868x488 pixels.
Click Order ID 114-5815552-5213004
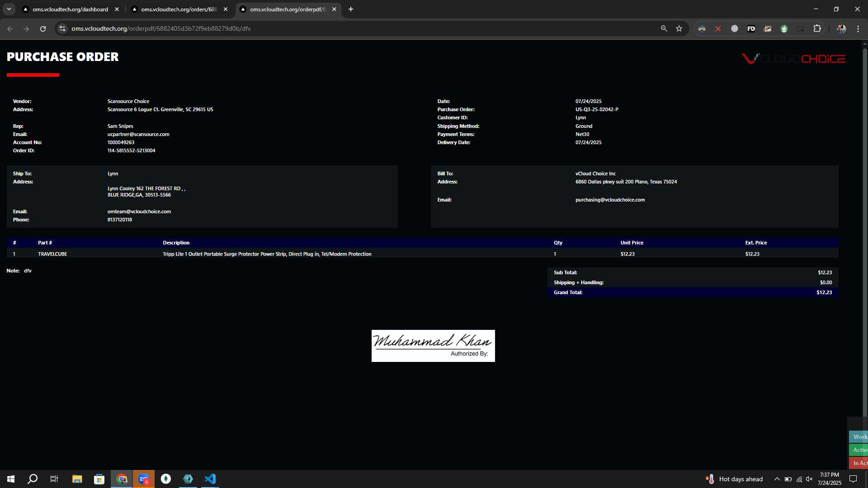click(131, 150)
